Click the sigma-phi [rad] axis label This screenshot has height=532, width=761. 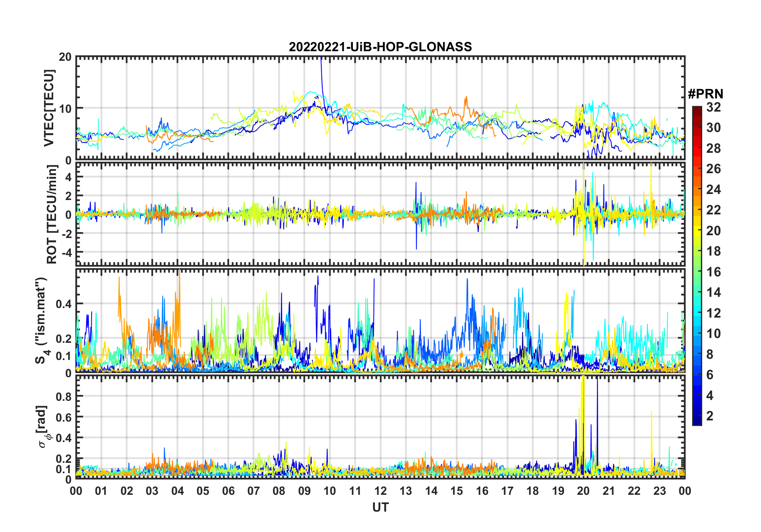click(x=43, y=426)
